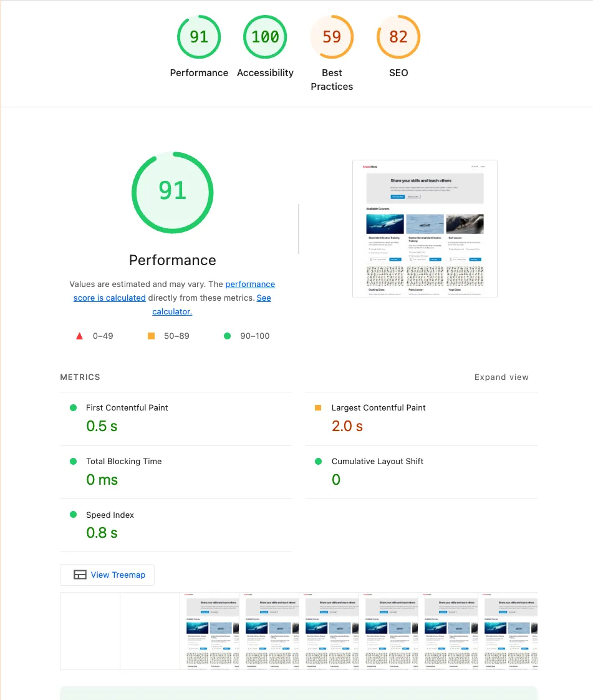Viewport: 593px width, 700px height.
Task: Click the green 90-100 legend dot
Action: point(226,335)
